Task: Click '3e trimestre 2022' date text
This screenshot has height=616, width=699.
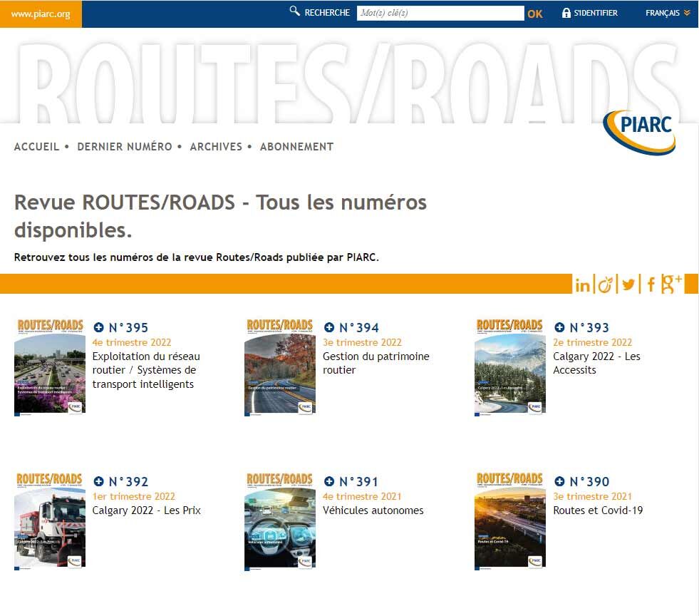Action: click(x=362, y=342)
